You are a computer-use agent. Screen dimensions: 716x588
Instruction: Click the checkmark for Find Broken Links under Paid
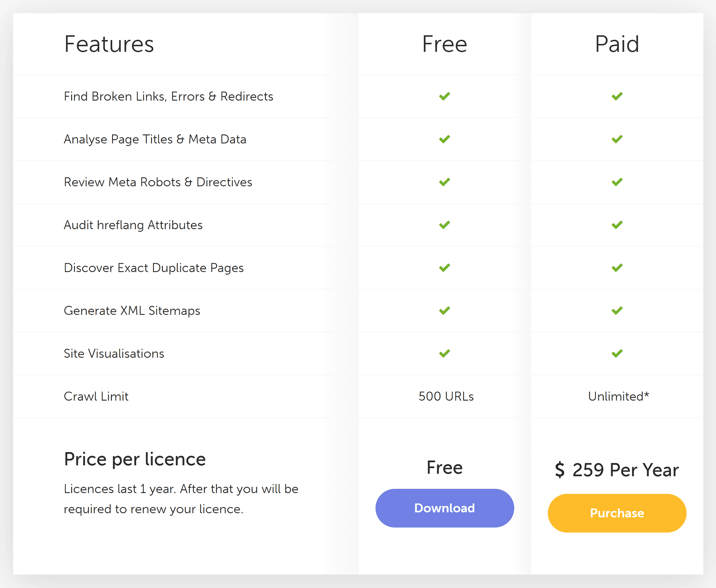tap(617, 96)
